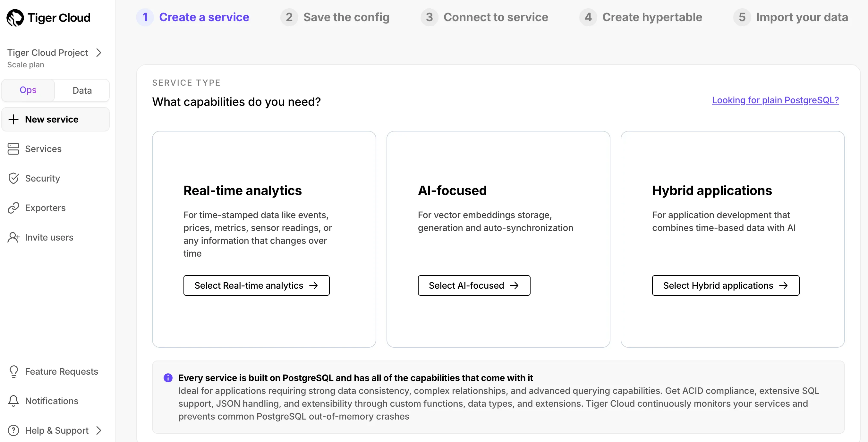Open the Exporters menu item
The height and width of the screenshot is (442, 868).
(45, 208)
